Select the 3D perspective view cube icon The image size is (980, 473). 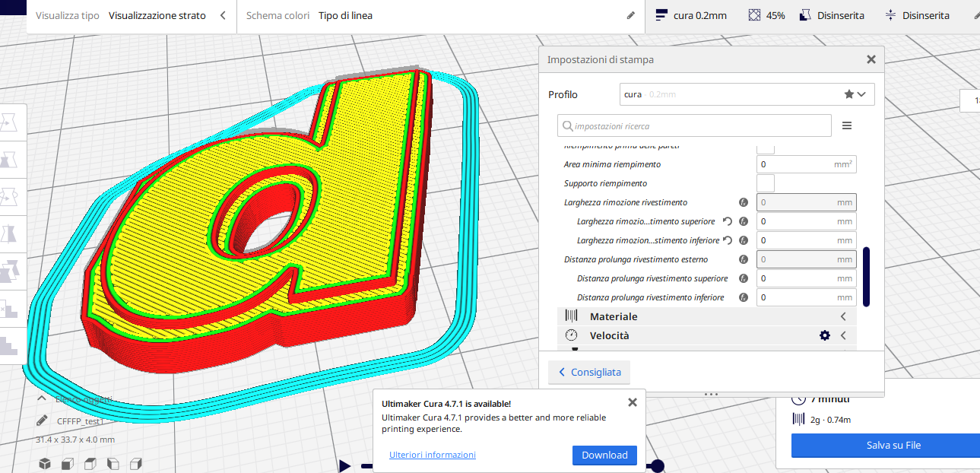(45, 463)
